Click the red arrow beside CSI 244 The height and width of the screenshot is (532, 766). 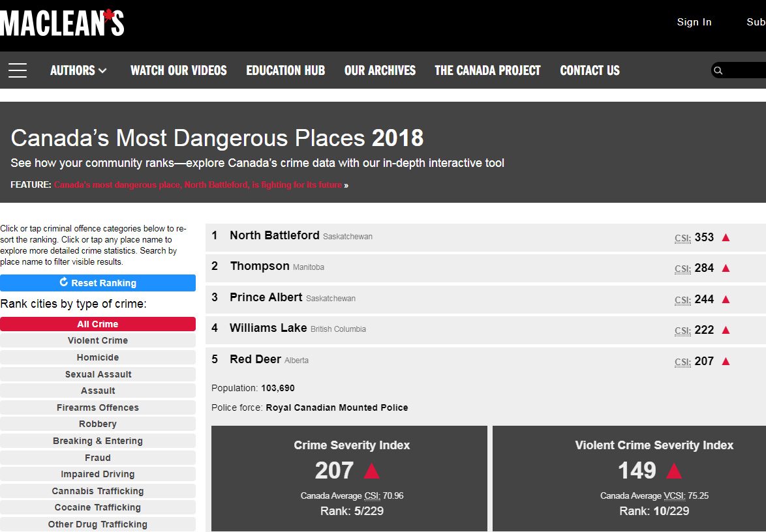(x=726, y=299)
